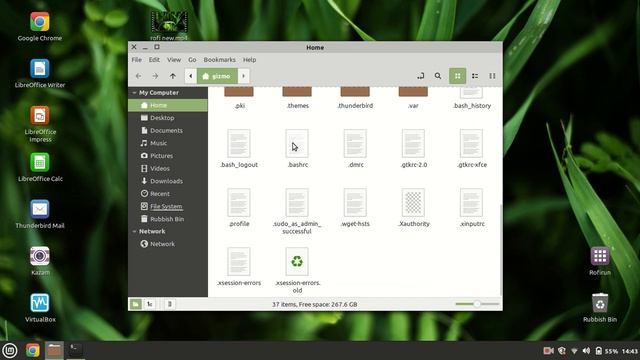Toggle location entry icon in toolbar
The image size is (640, 360).
420,76
